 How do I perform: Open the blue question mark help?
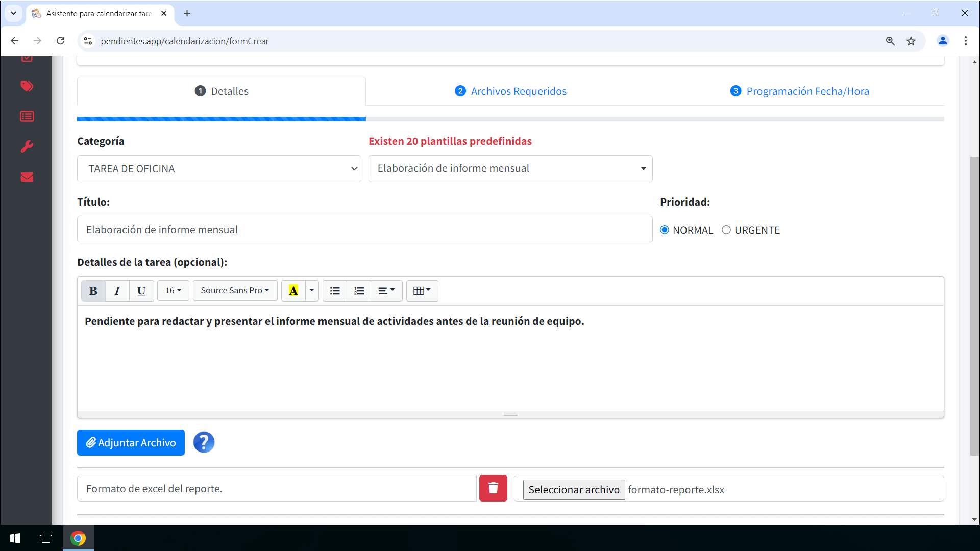click(x=204, y=442)
